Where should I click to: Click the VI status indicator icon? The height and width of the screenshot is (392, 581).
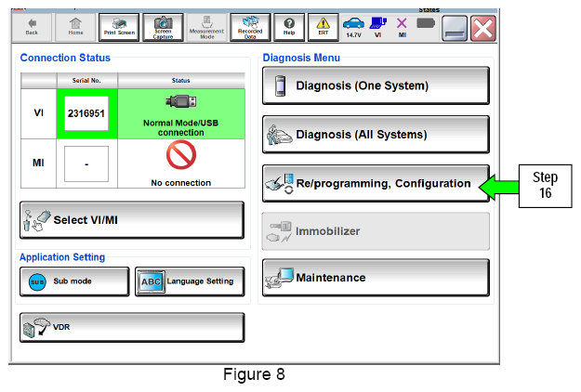pos(378,27)
